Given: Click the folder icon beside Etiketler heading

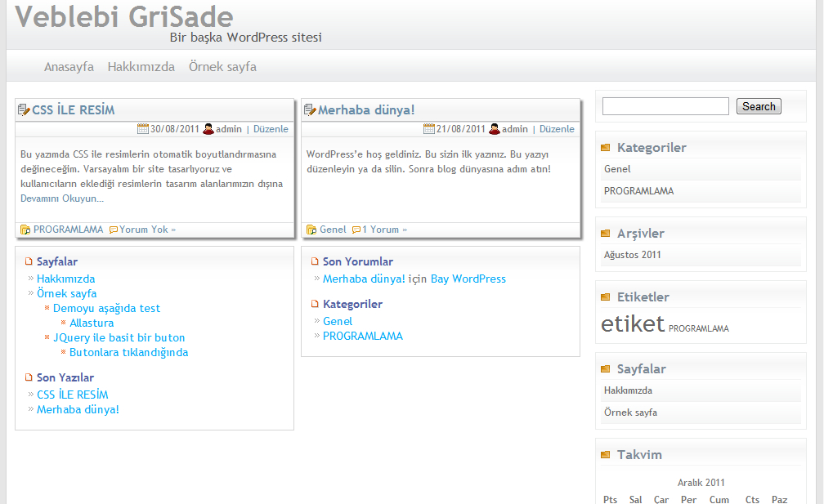Looking at the screenshot, I should 606,297.
